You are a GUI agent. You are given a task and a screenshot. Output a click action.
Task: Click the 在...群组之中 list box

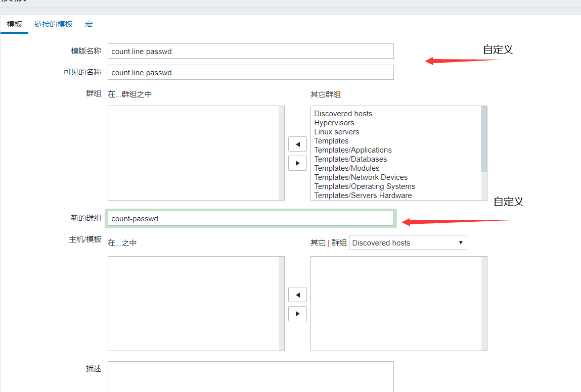[196, 153]
